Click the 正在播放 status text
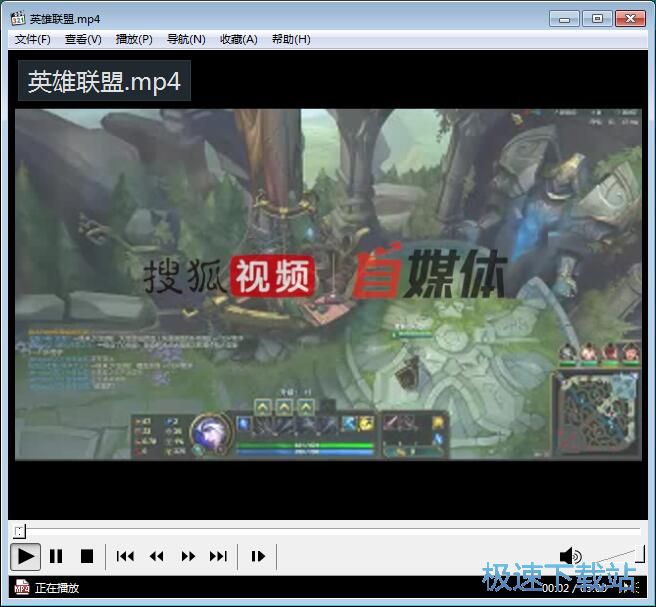 tap(57, 588)
